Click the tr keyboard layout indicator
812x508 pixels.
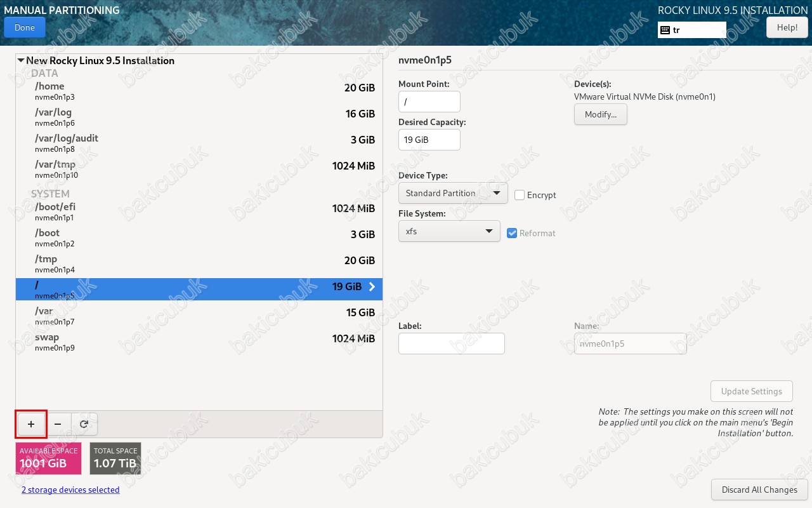(x=692, y=30)
